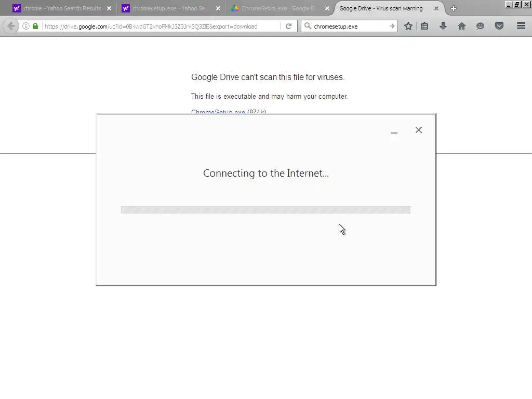Go back to the previous page
This screenshot has height=399, width=532.
[11, 26]
